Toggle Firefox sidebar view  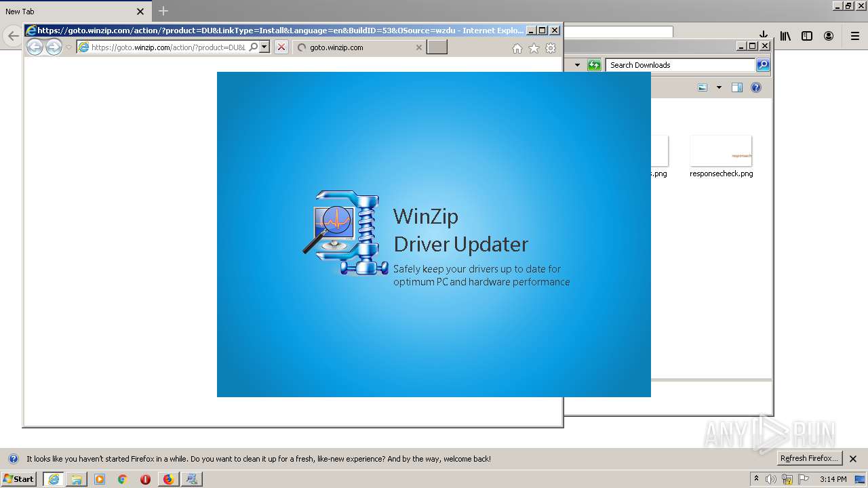click(807, 36)
